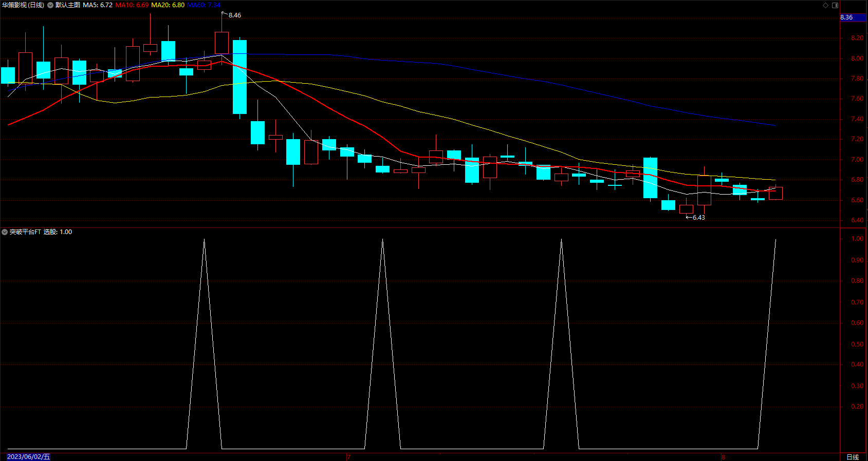Click the 6.43 low price label
868x461 pixels.
(x=699, y=218)
